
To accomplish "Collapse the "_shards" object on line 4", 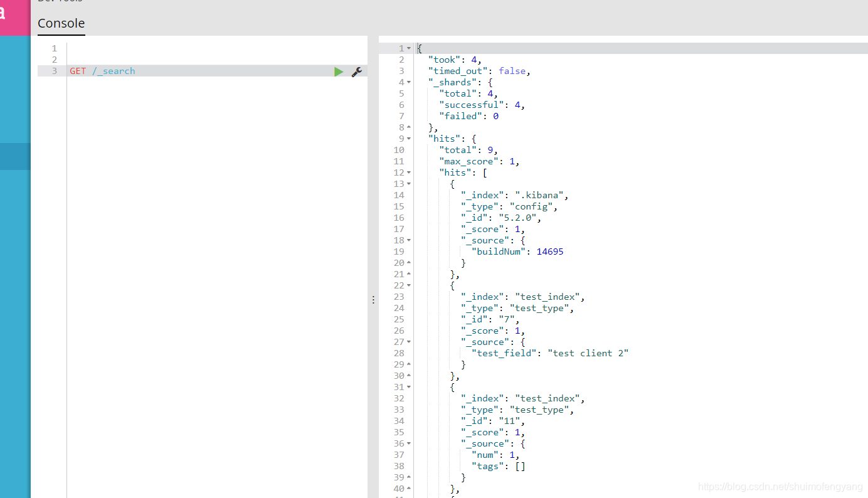I will (409, 82).
